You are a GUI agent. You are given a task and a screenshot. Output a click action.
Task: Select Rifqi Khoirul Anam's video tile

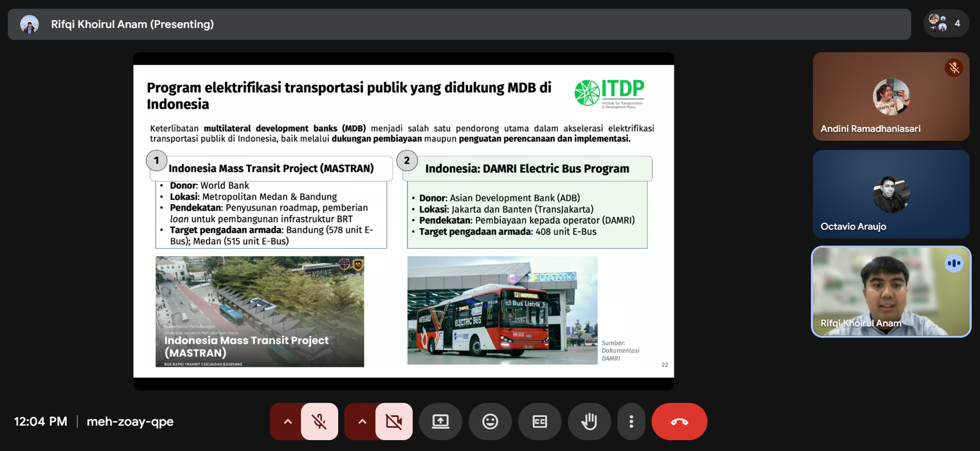click(891, 292)
